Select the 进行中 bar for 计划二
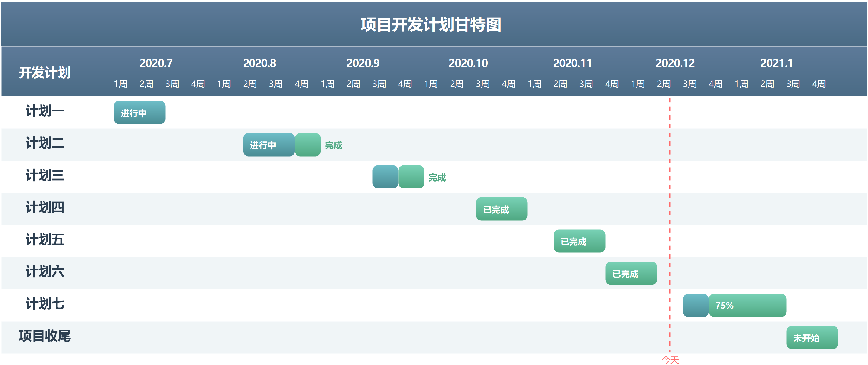The height and width of the screenshot is (365, 868). pyautogui.click(x=269, y=145)
